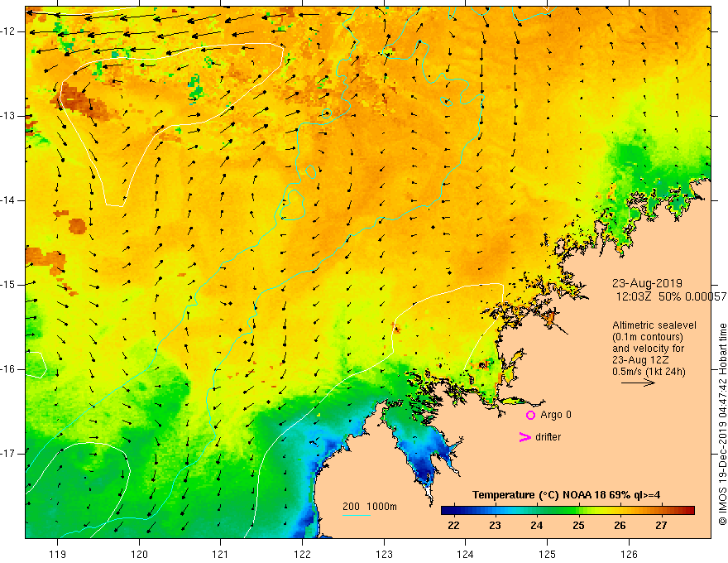Screen dimensions: 728x563
Task: Click the temperature color bar scale
Action: point(568,511)
